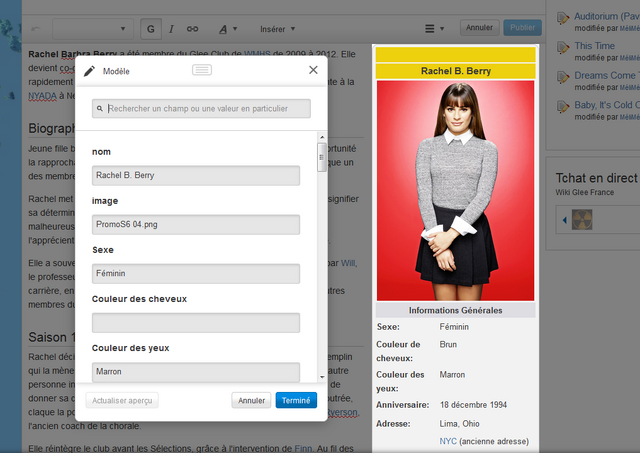This screenshot has width=640, height=453.
Task: Click the WMHS link in article
Action: (x=257, y=54)
